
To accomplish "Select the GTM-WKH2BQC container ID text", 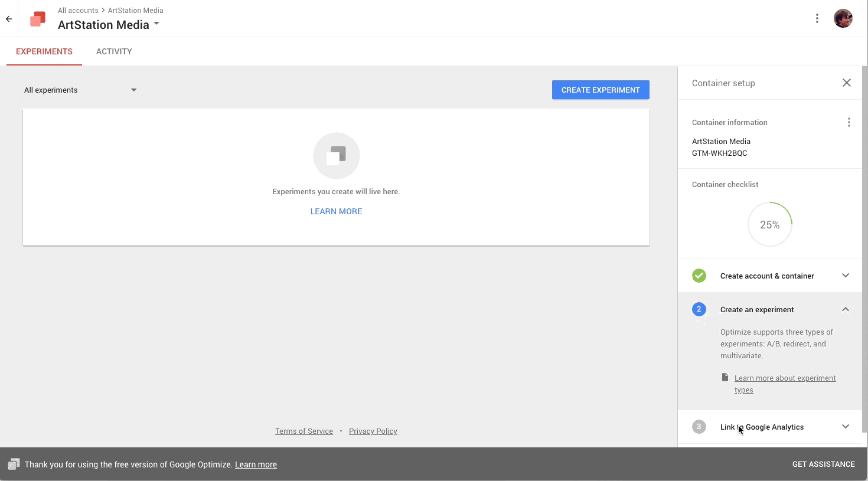I will point(720,153).
